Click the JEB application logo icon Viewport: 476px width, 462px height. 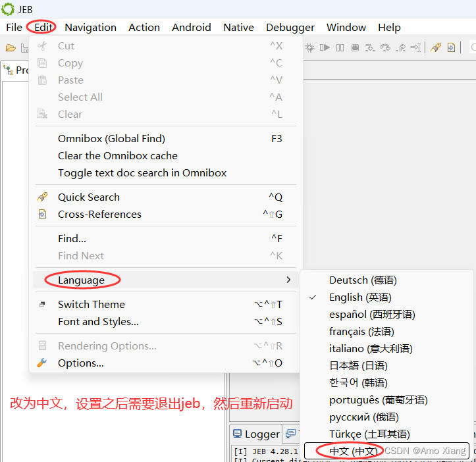pyautogui.click(x=8, y=9)
